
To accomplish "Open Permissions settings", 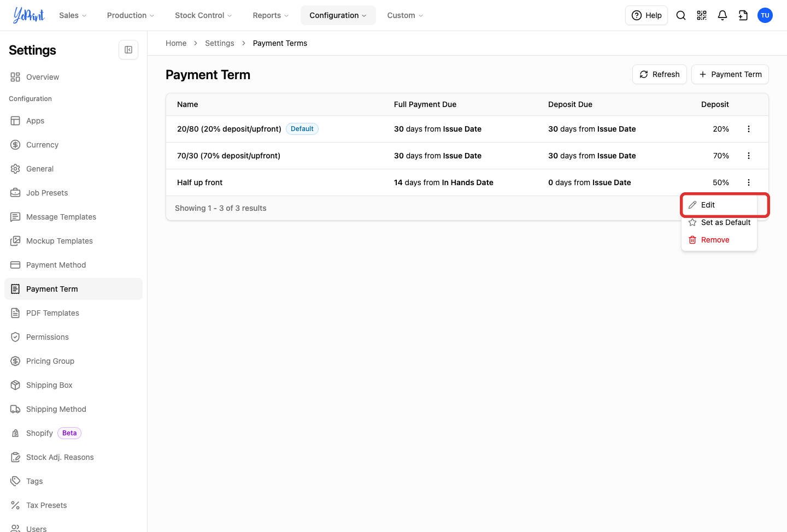I will [x=73, y=337].
